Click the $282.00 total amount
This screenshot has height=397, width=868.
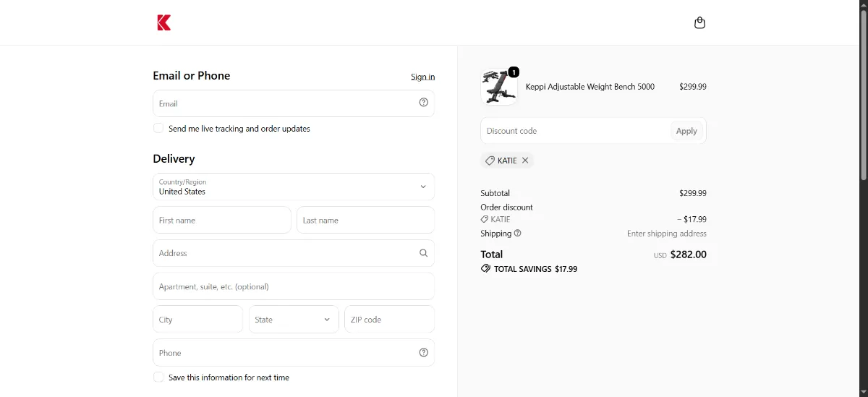point(689,255)
